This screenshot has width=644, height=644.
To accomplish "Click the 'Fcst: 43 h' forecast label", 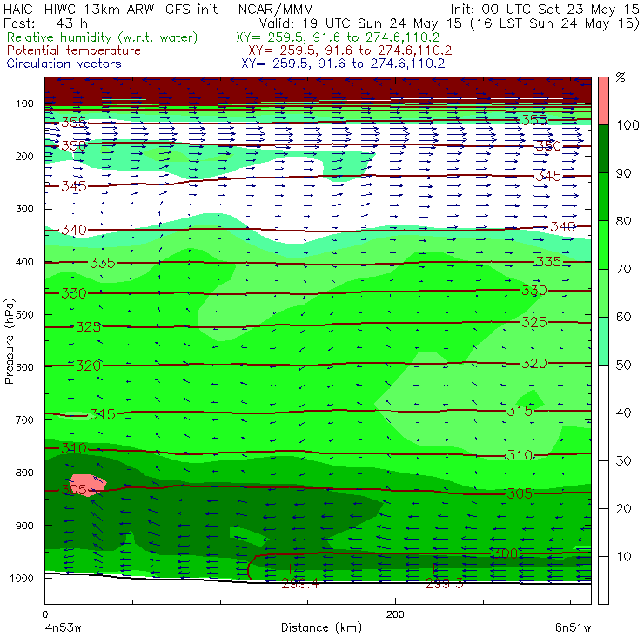I will (45, 23).
